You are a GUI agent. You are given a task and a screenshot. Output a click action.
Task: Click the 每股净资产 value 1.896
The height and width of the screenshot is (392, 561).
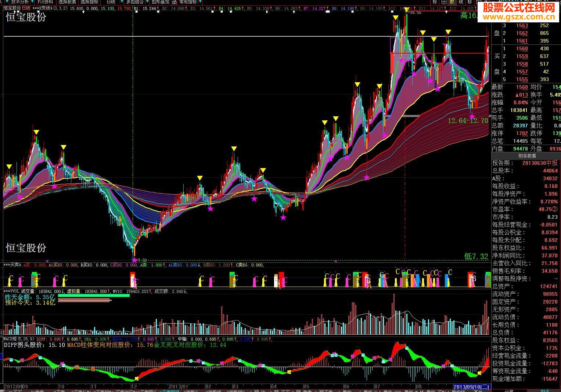[551, 194]
